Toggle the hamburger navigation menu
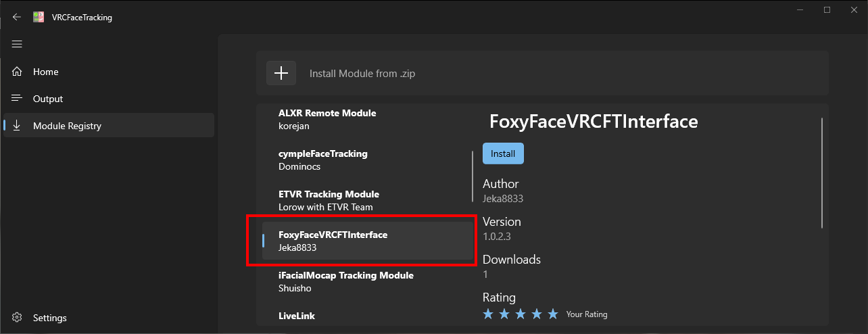 17,45
